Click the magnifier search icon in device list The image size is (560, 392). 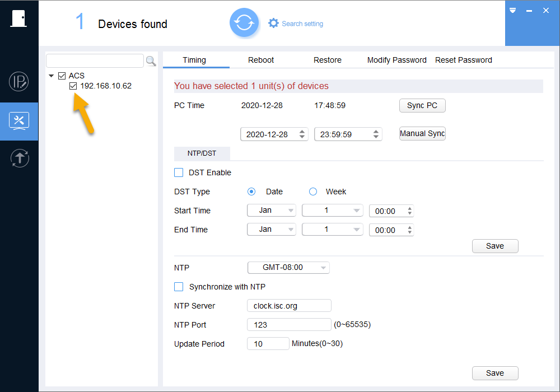pos(151,61)
